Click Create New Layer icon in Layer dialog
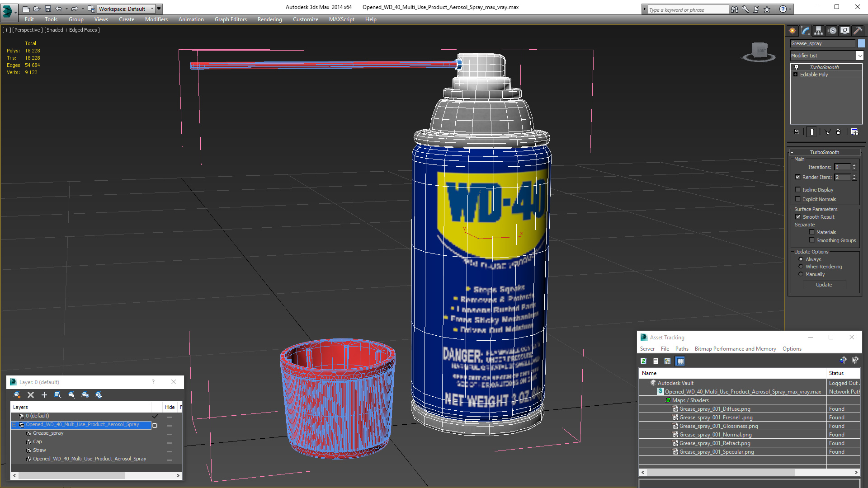This screenshot has height=488, width=868. tap(17, 395)
